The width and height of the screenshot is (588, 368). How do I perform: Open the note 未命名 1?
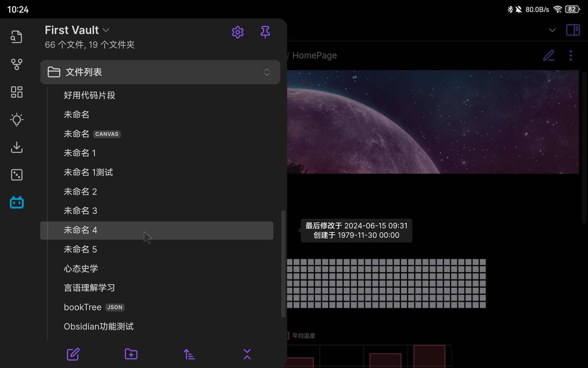tap(156, 153)
